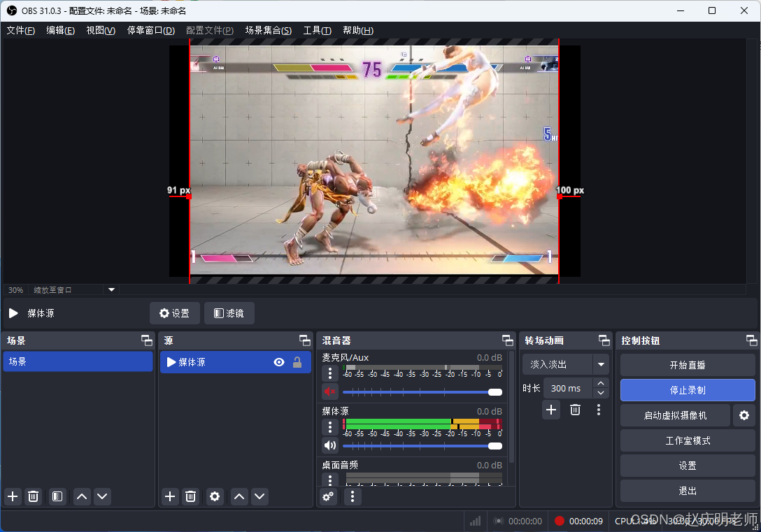This screenshot has height=532, width=761.
Task: Open virtual camera settings gear icon
Action: click(744, 416)
